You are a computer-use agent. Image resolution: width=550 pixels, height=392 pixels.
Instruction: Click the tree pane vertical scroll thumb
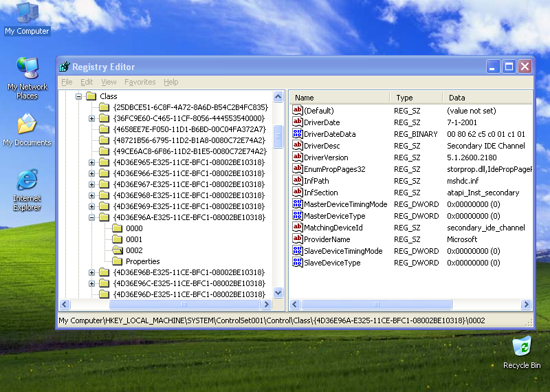coord(278,137)
